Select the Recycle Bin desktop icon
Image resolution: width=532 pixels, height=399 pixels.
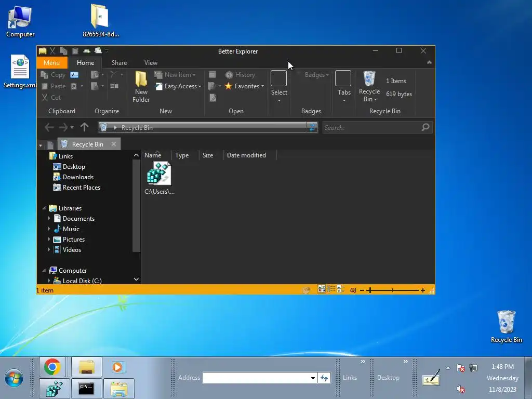[506, 326]
